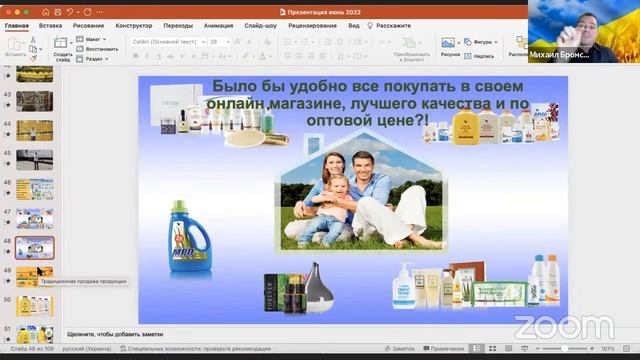
Task: Toggle Заметки notes pane in status bar
Action: point(399,349)
